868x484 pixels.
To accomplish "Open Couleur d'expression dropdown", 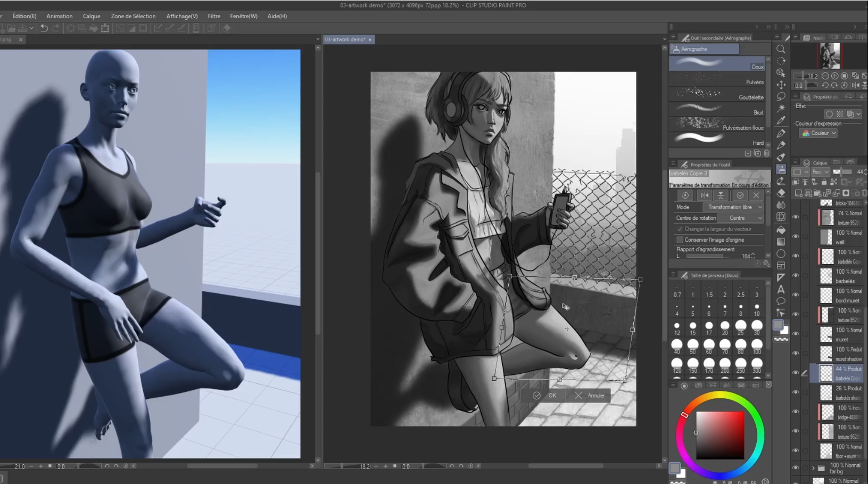I will click(819, 133).
